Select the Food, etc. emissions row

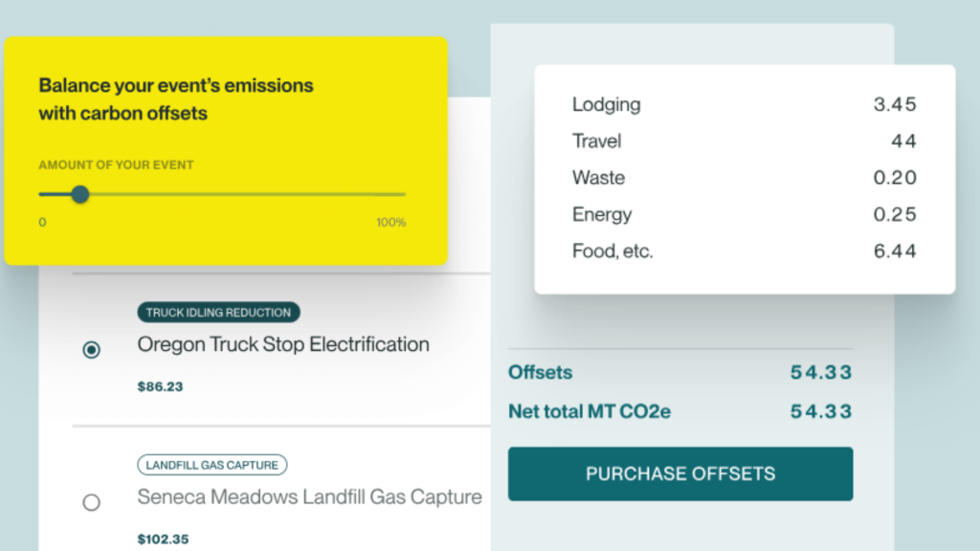point(744,252)
